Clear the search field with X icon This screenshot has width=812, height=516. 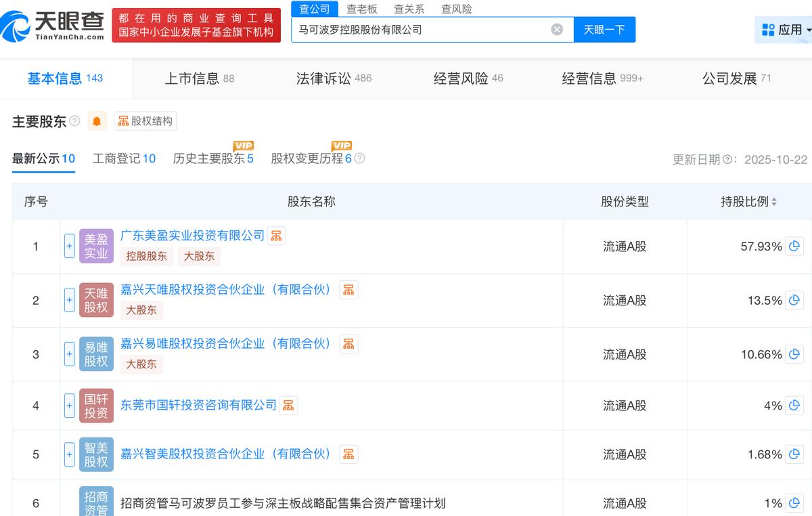(557, 29)
